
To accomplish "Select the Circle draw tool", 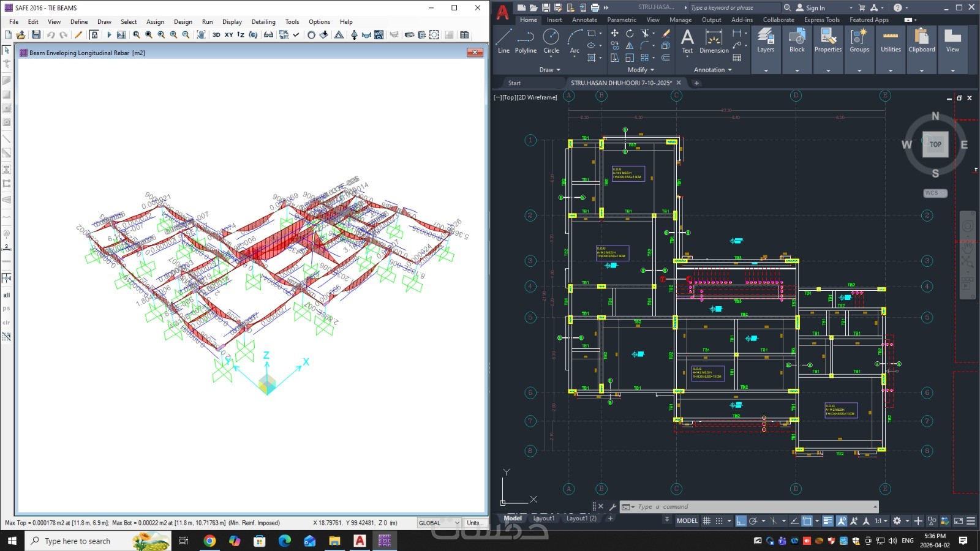I will tap(551, 41).
